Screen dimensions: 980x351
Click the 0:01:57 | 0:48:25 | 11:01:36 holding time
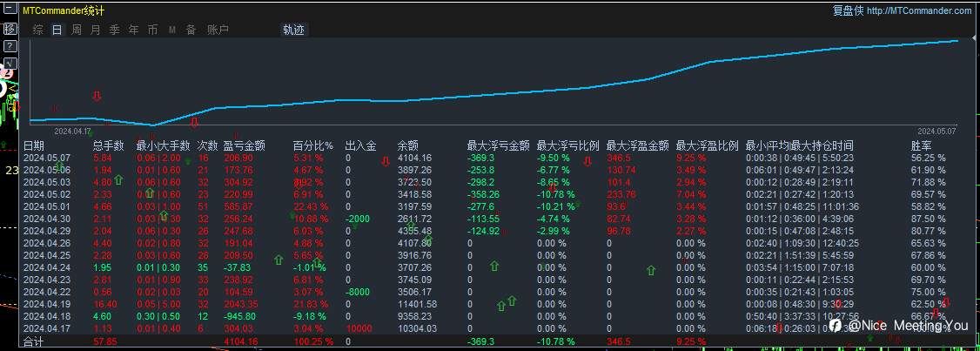[802, 206]
